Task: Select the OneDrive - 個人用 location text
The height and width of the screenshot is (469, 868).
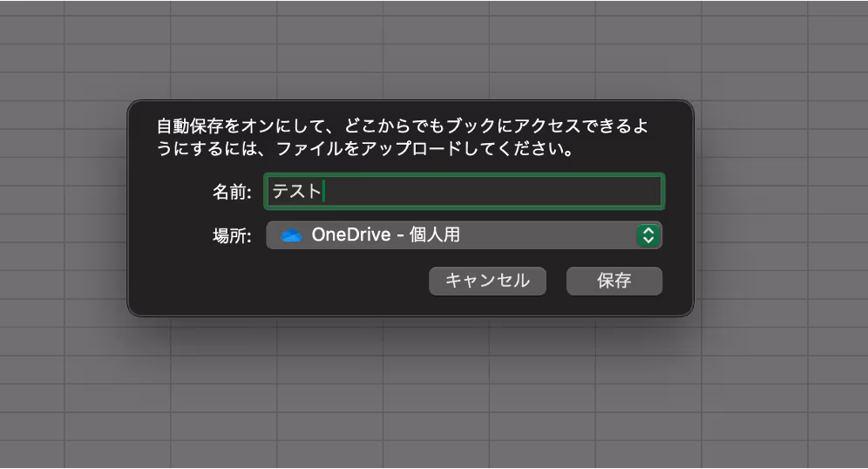Action: (x=386, y=234)
